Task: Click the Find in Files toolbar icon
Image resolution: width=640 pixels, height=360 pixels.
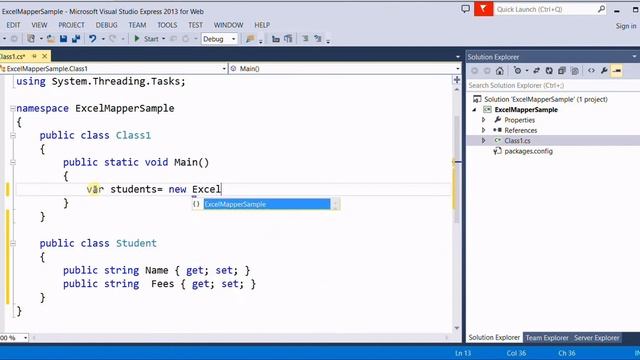Action: point(250,39)
